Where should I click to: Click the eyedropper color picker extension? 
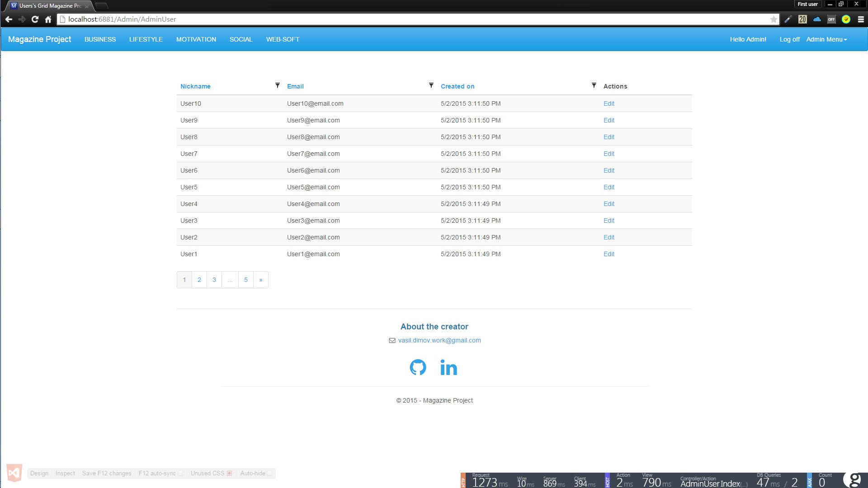[788, 19]
